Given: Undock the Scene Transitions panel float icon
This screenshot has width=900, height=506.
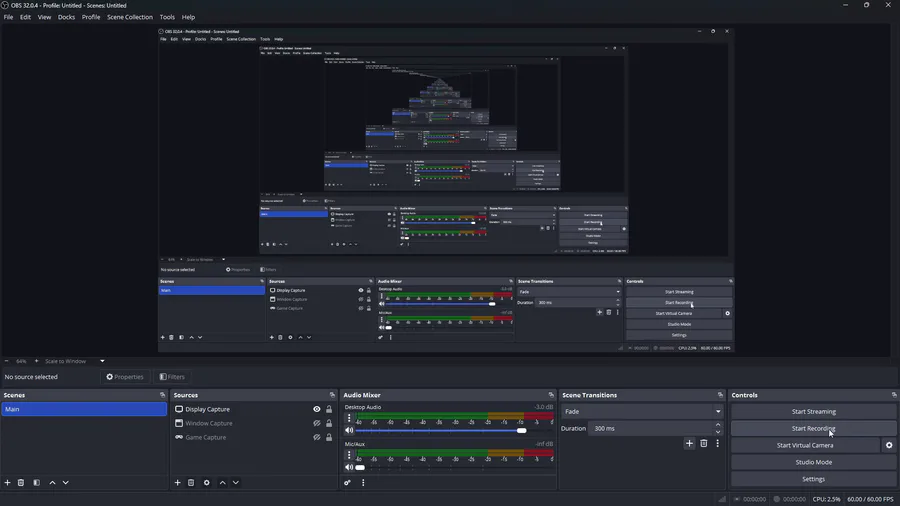Looking at the screenshot, I should pyautogui.click(x=720, y=395).
